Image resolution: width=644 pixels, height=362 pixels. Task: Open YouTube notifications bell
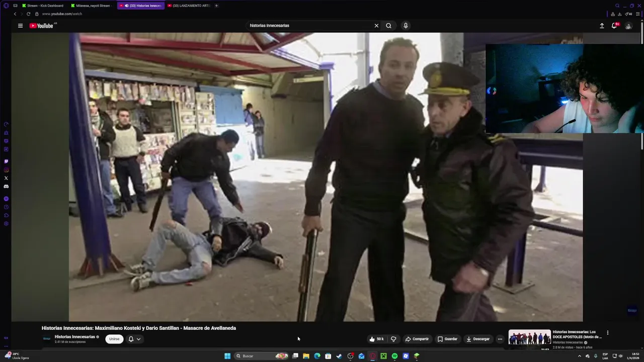point(614,26)
